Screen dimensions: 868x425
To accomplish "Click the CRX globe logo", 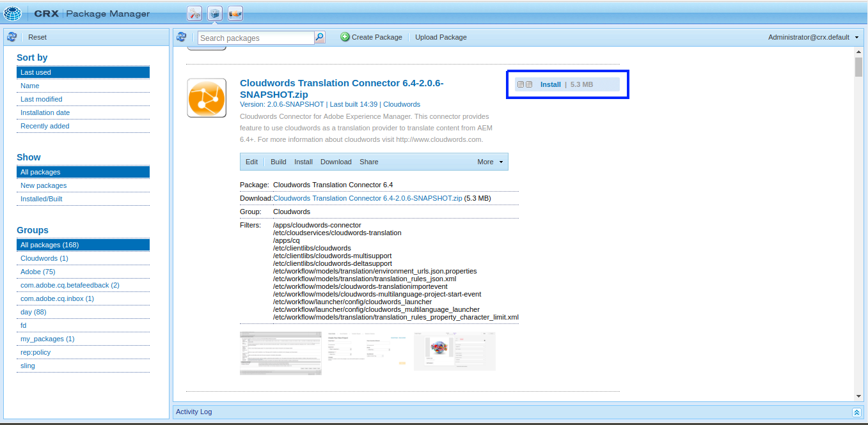I will pyautogui.click(x=12, y=13).
